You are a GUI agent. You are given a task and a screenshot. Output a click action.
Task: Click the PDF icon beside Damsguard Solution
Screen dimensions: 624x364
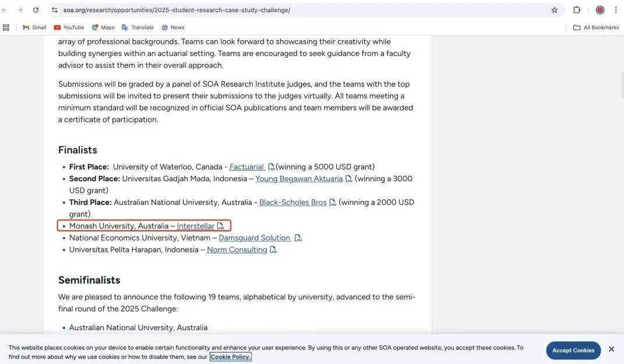coord(298,238)
